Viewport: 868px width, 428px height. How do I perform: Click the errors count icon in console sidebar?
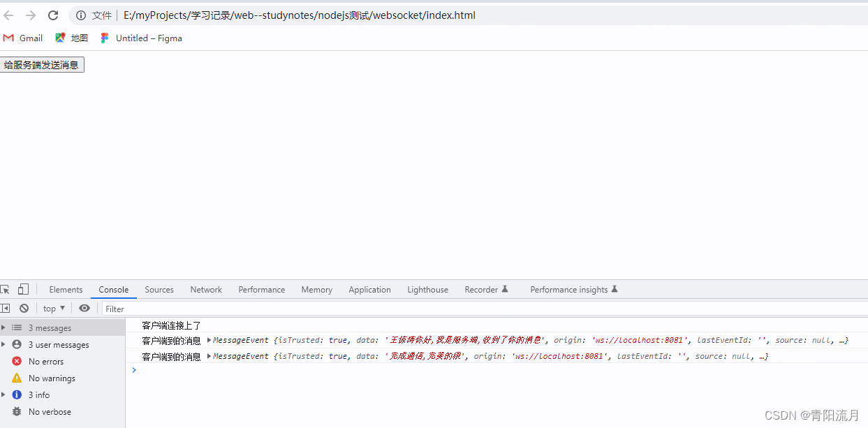tap(17, 361)
